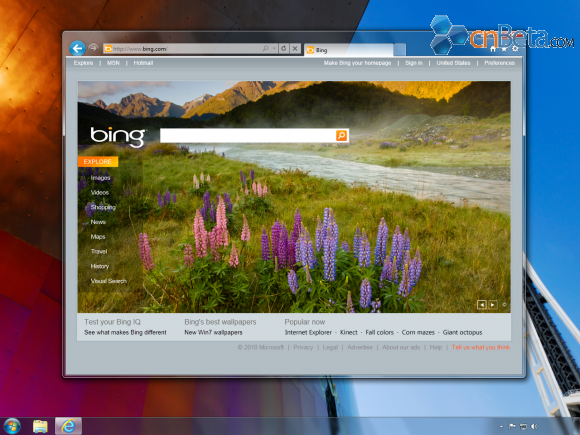580x435 pixels.
Task: Show next homepage image arrow
Action: [493, 304]
